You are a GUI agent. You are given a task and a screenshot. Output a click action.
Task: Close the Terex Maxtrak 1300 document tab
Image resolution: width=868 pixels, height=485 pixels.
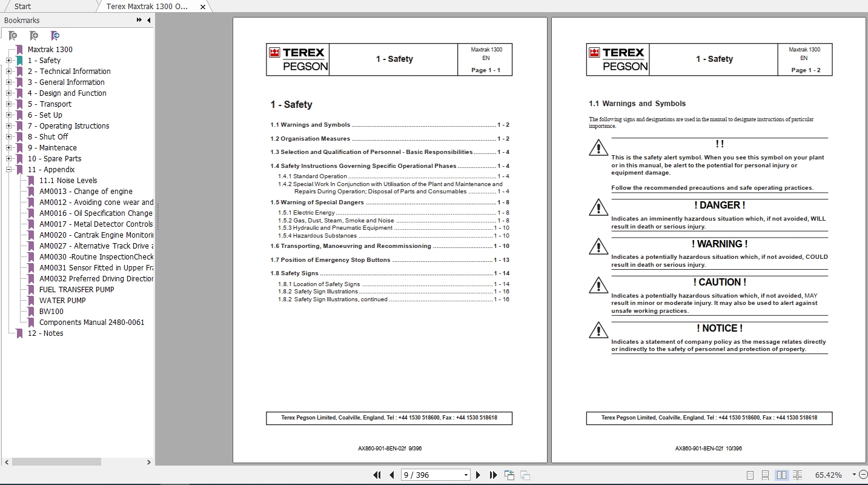203,7
